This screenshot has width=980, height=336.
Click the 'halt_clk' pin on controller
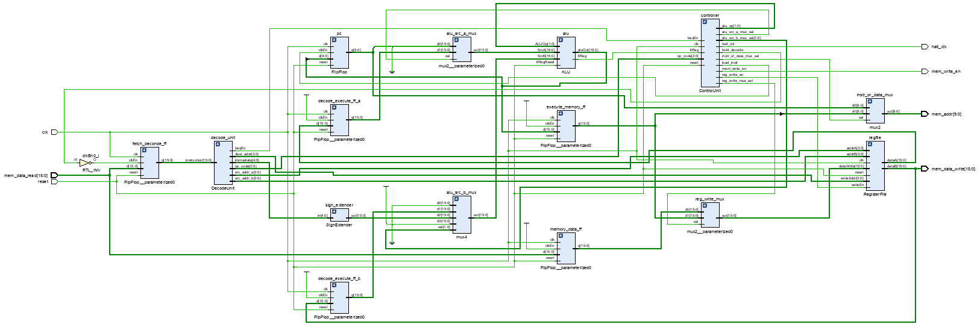point(728,44)
